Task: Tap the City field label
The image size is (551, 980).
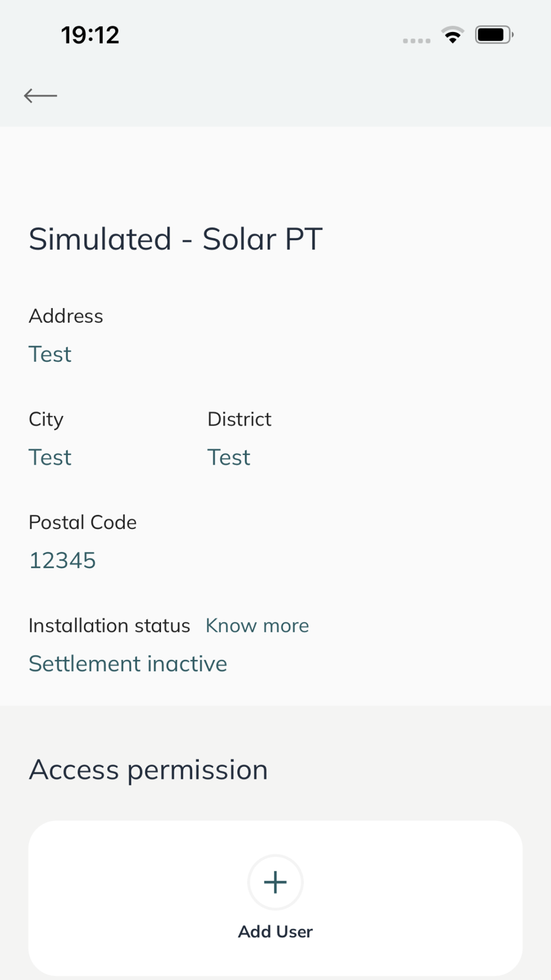Action: (46, 420)
